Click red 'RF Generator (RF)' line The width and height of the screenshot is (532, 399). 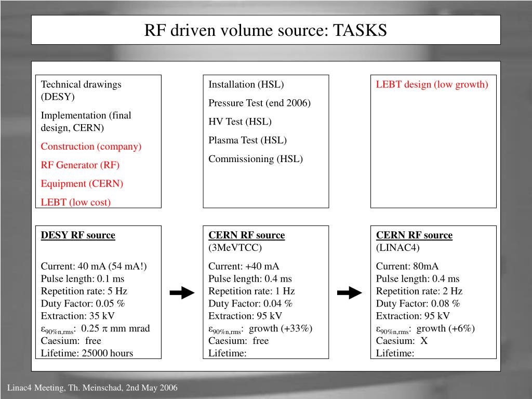tap(80, 165)
